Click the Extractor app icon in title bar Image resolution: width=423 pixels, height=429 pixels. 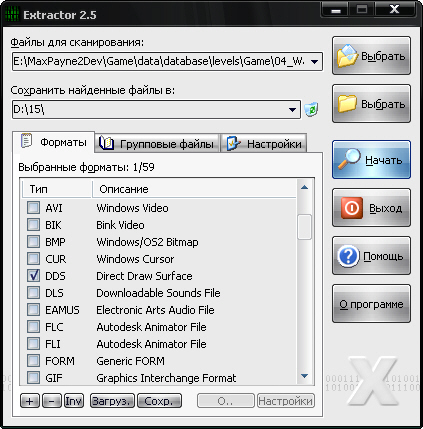(12, 15)
